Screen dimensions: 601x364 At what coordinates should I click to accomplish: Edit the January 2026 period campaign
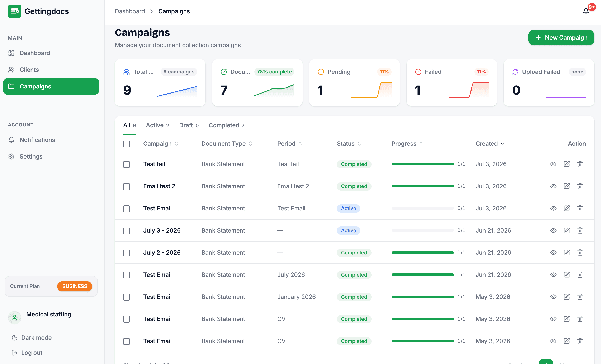[x=567, y=297]
